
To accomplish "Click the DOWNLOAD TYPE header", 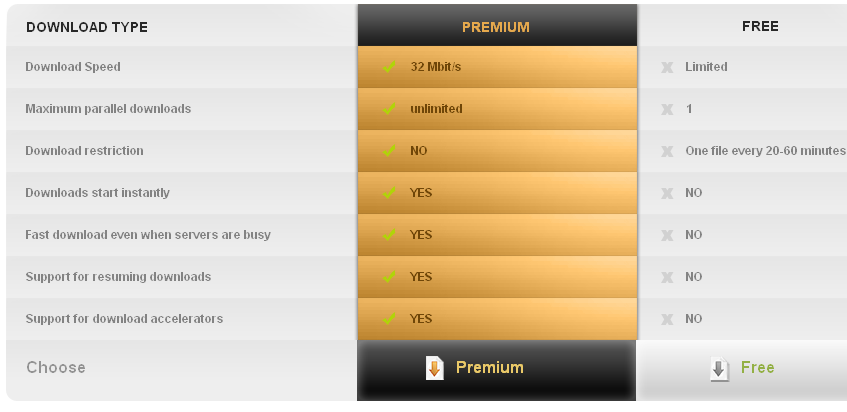I will tap(87, 27).
